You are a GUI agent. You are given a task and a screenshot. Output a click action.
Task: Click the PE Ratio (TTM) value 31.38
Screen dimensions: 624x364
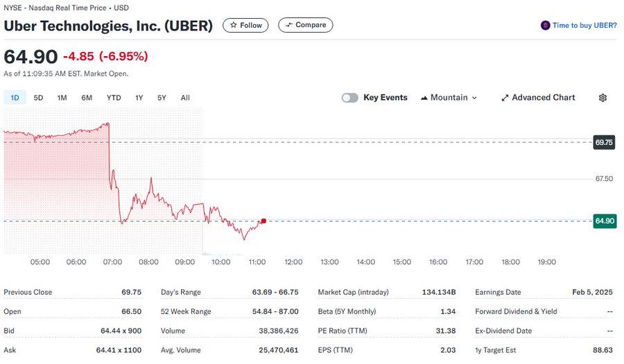(446, 331)
